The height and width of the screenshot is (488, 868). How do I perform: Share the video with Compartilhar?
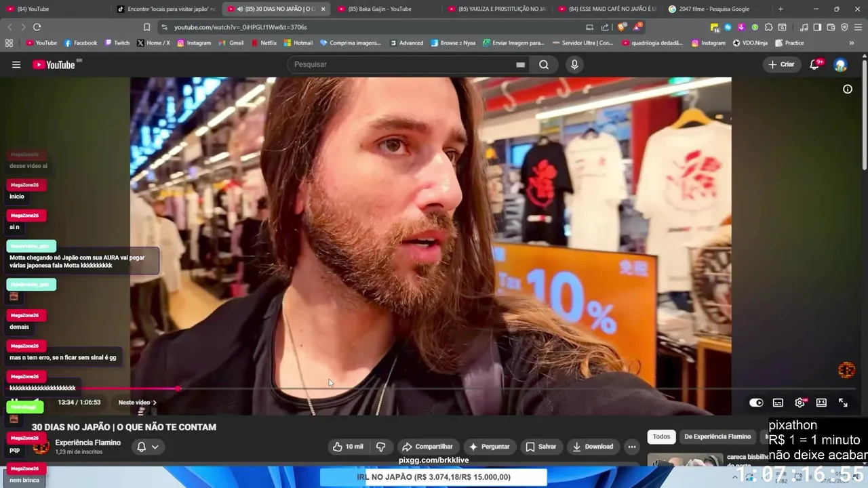(427, 447)
